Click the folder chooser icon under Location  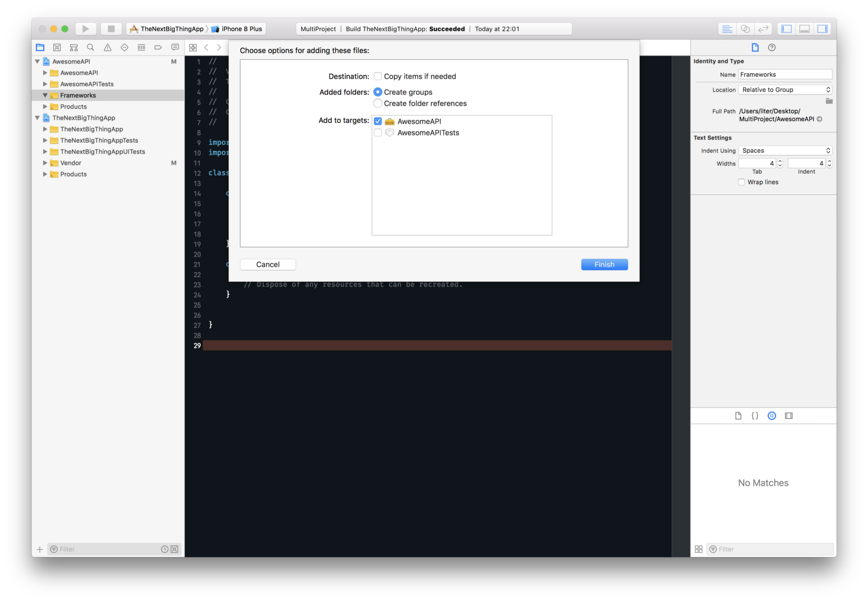[829, 101]
